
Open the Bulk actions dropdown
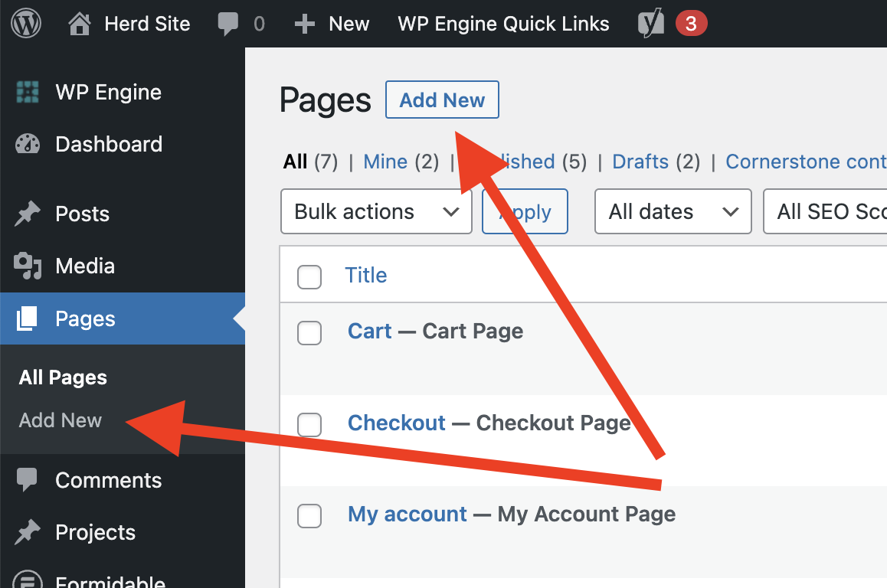(x=376, y=212)
